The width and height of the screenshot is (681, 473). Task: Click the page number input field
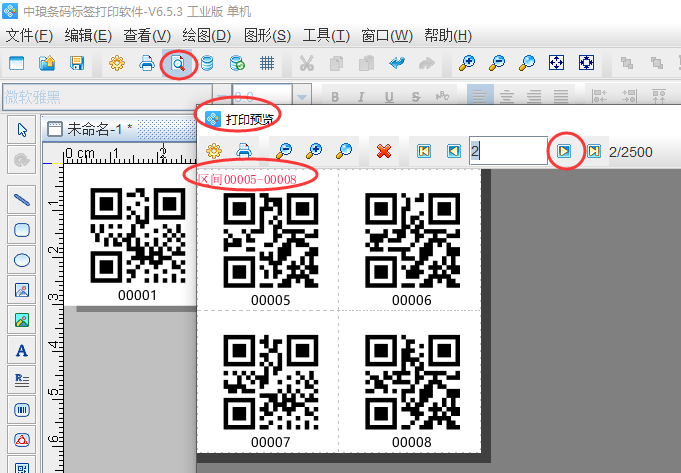(507, 151)
